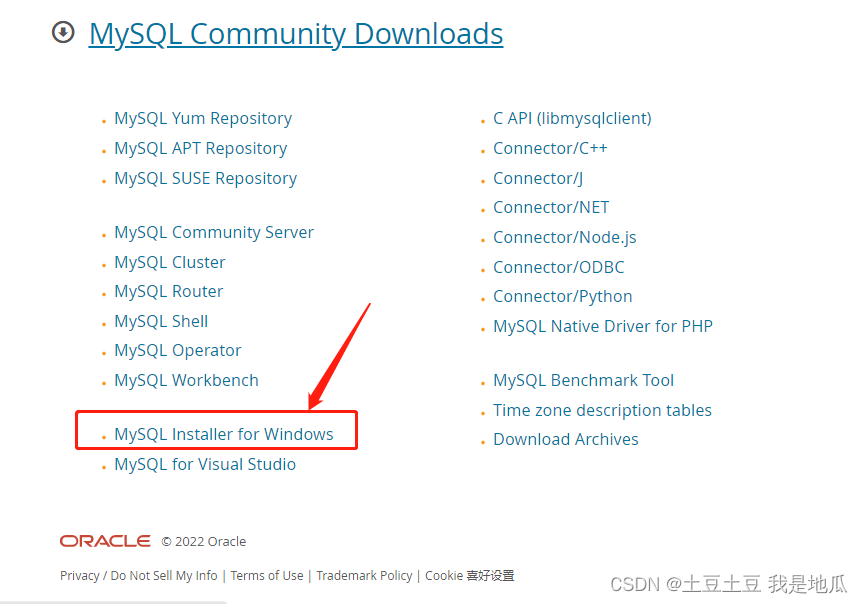Open Privacy / Do Not Sell My Info

click(139, 576)
